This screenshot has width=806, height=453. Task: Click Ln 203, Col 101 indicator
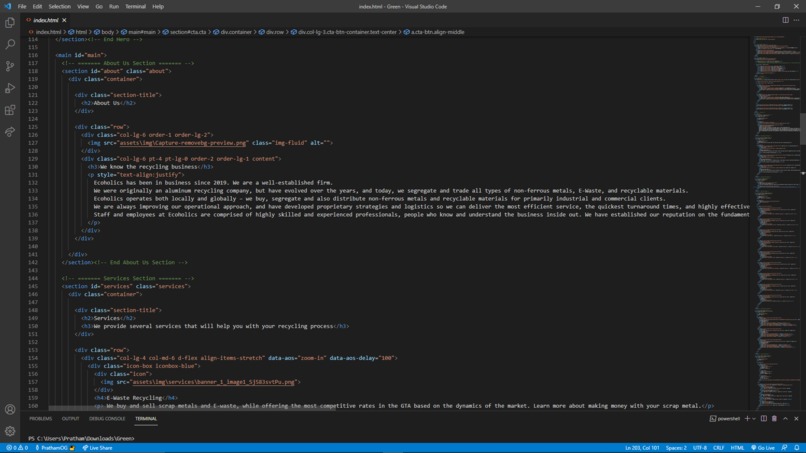pyautogui.click(x=642, y=448)
